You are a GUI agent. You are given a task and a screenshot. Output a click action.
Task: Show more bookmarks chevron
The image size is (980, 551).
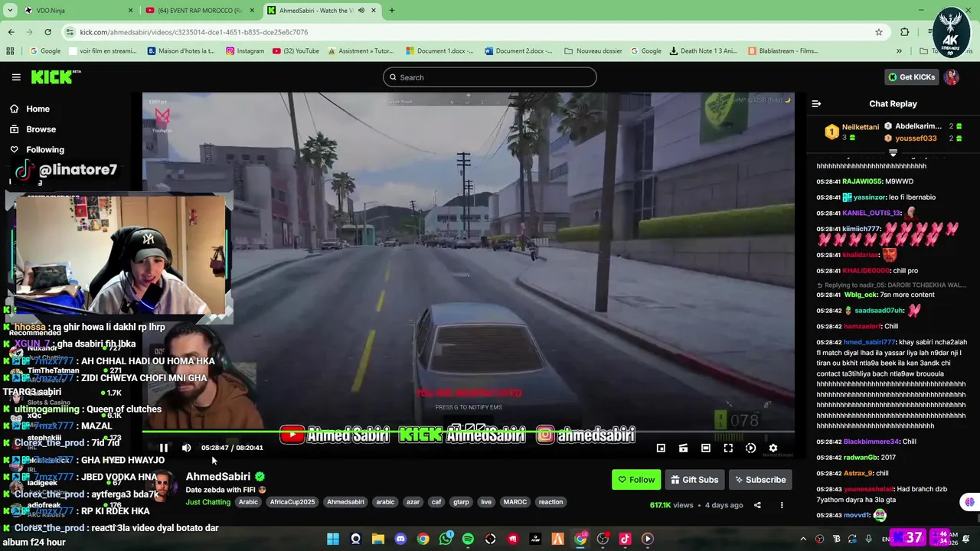pyautogui.click(x=900, y=51)
